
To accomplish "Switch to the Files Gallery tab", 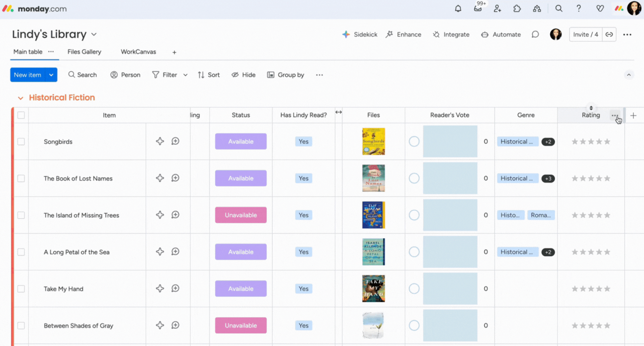I will pos(84,52).
